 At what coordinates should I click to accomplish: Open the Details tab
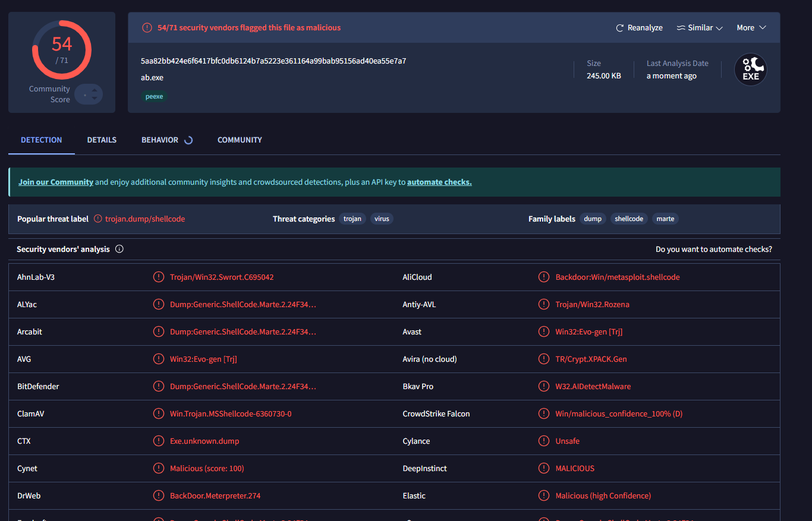(x=102, y=140)
